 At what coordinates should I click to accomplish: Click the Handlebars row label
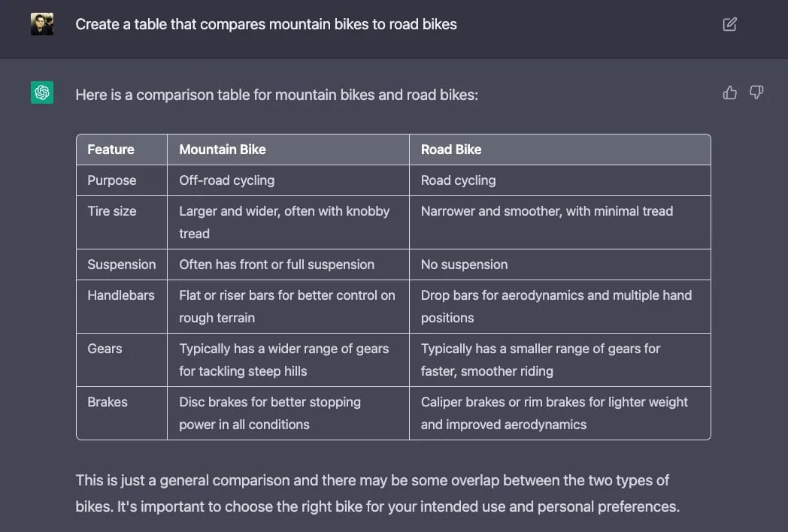point(121,295)
